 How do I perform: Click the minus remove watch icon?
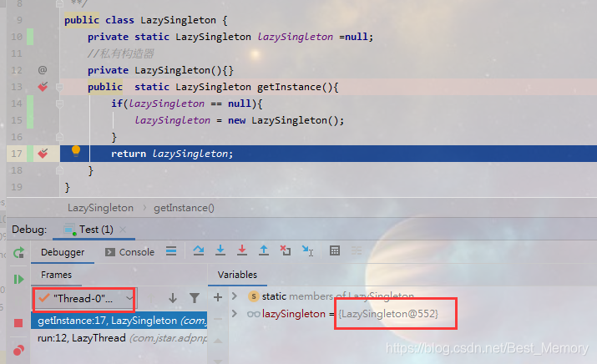click(x=218, y=319)
